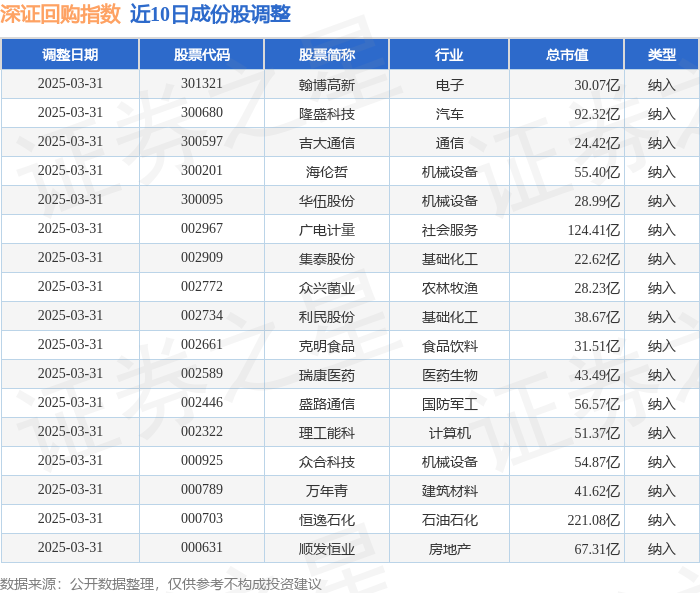The width and height of the screenshot is (700, 593).
Task: Click stock name 瑞康医药
Action: (x=327, y=375)
